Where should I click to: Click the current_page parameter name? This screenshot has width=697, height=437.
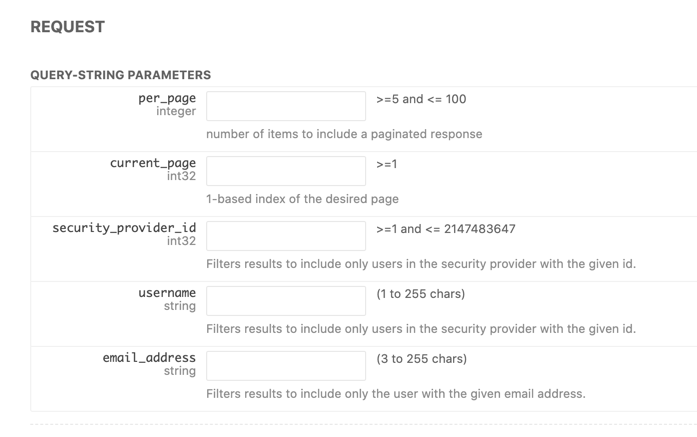152,163
